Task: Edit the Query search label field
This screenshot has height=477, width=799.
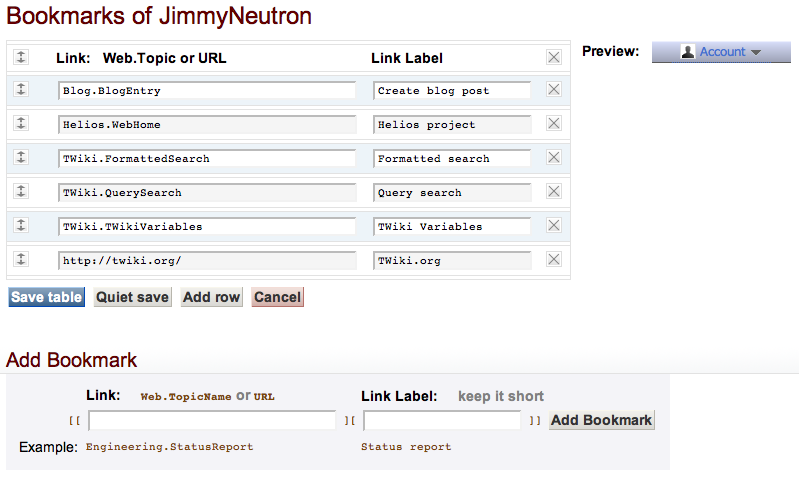Action: point(452,193)
